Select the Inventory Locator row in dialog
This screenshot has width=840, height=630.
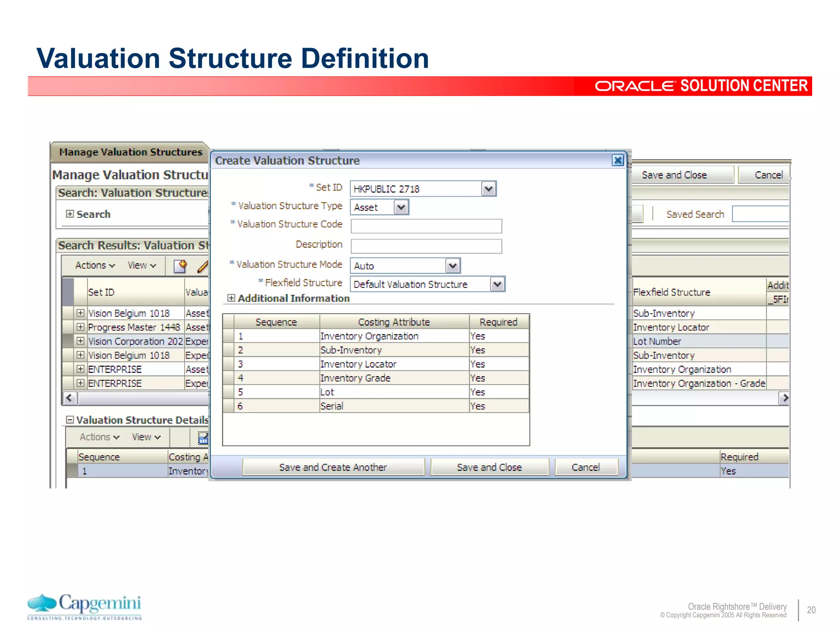tap(376, 364)
